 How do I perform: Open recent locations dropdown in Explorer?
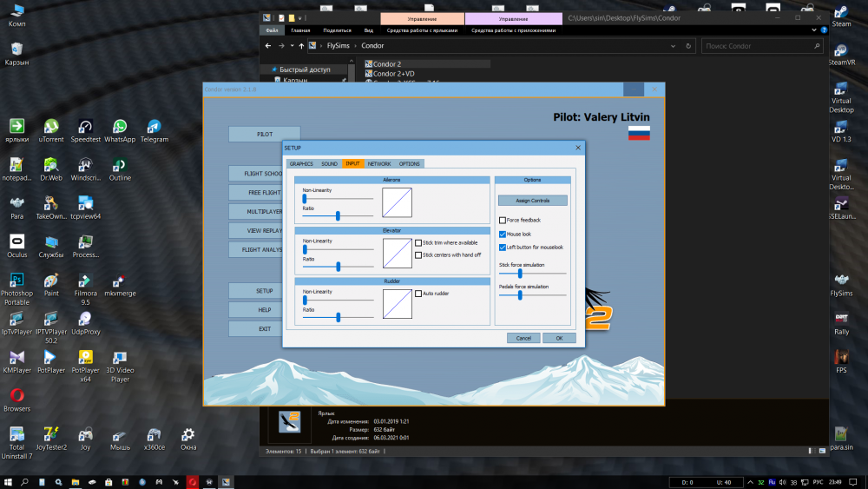[292, 46]
